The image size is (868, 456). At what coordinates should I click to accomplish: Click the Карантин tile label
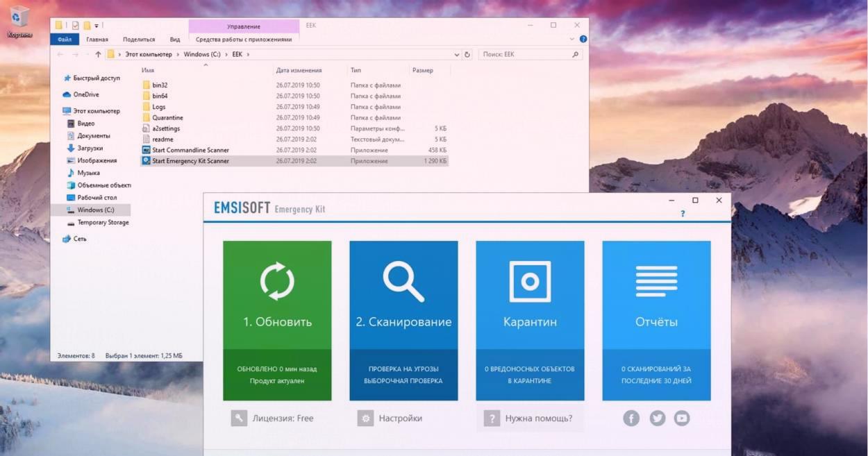[x=530, y=322]
